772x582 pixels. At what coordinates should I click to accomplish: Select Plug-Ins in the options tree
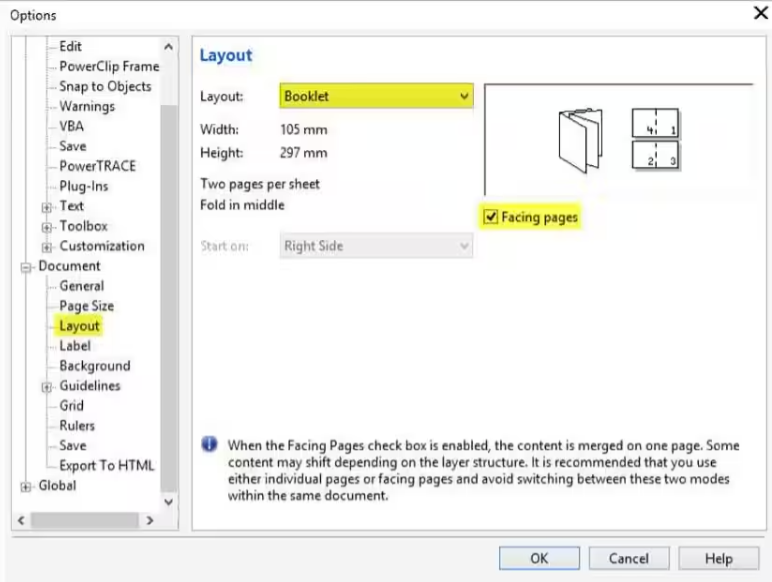pos(84,186)
